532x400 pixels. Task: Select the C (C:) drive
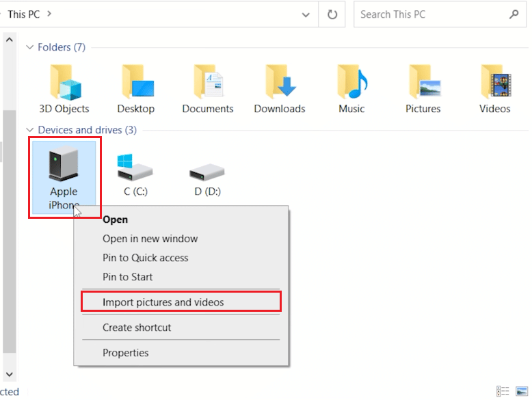135,175
